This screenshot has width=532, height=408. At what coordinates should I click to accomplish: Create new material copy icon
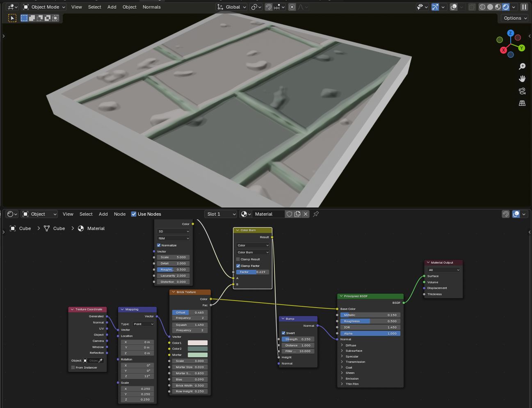[297, 214]
